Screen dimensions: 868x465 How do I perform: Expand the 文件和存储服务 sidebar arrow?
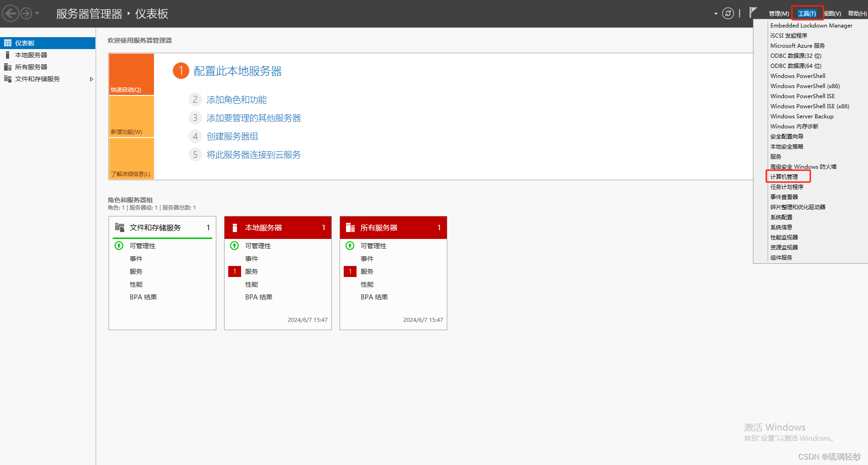point(91,79)
